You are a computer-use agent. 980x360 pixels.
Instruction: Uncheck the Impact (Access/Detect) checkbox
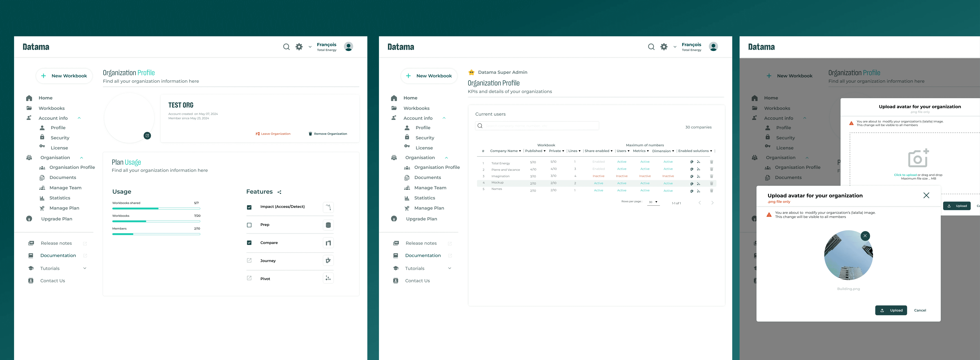[249, 207]
